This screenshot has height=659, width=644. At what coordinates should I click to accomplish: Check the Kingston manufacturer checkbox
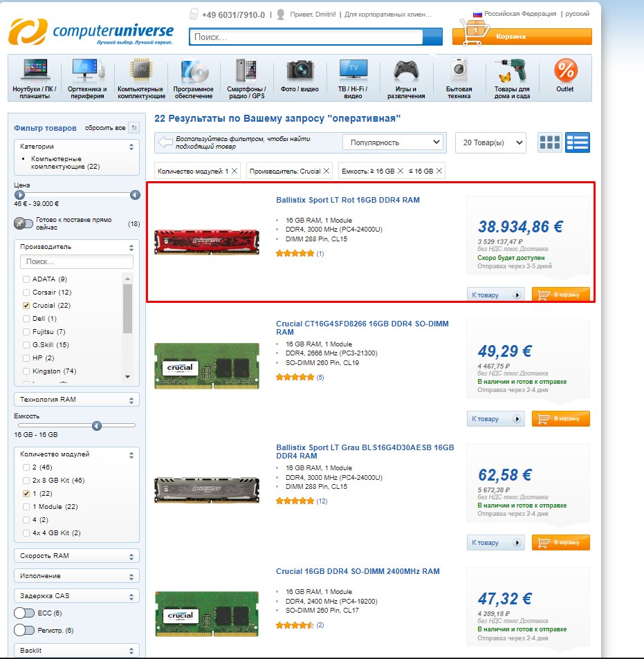(x=26, y=371)
